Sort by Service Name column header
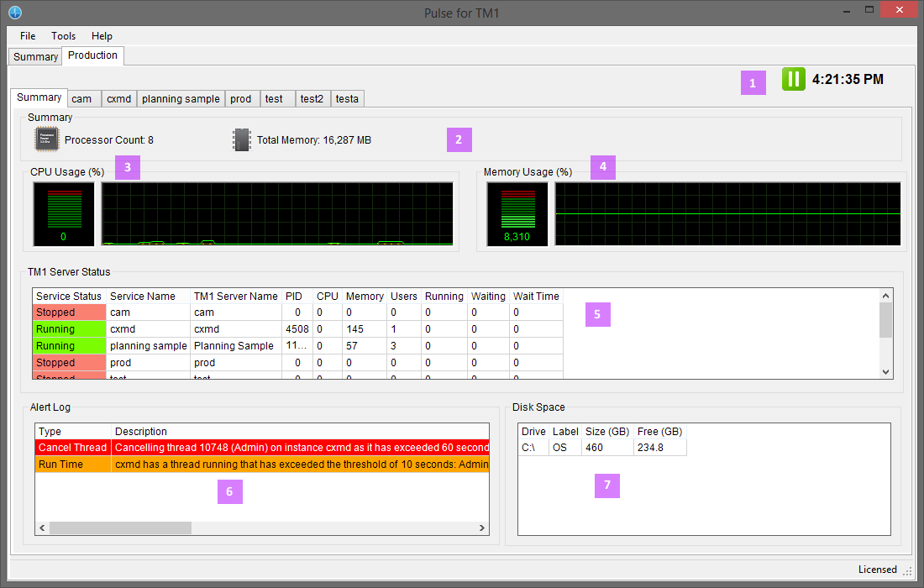 [x=143, y=297]
